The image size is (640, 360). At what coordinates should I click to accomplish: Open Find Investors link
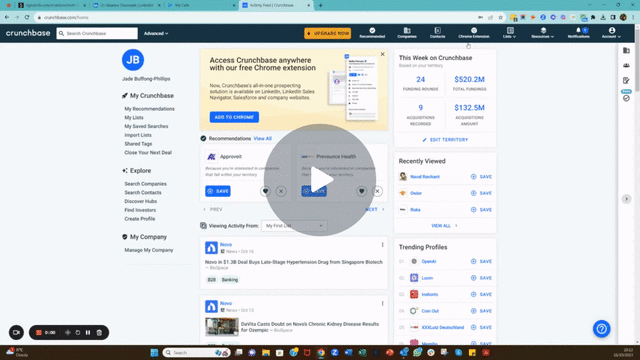point(140,210)
